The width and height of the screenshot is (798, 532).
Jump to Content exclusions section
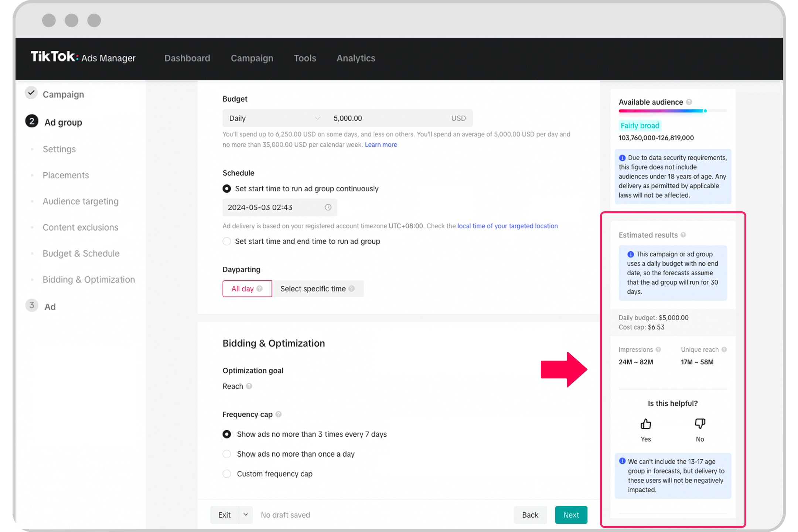click(x=81, y=227)
